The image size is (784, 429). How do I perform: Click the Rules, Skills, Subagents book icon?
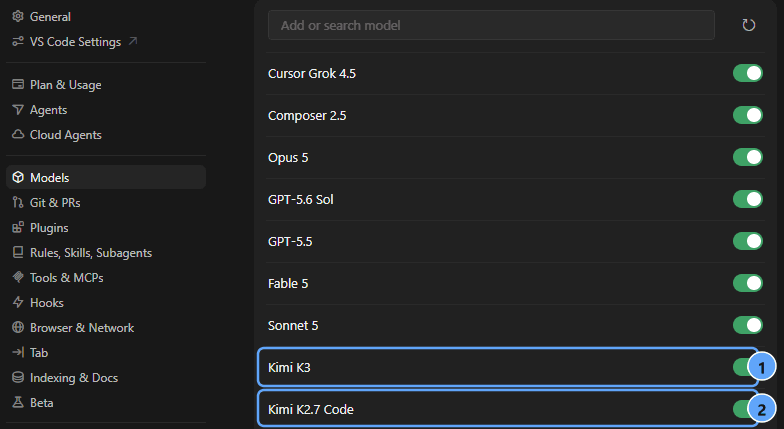[18, 252]
